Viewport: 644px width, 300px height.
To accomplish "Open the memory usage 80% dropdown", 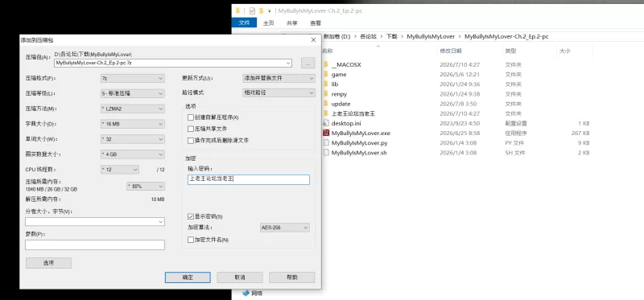I will tap(146, 187).
